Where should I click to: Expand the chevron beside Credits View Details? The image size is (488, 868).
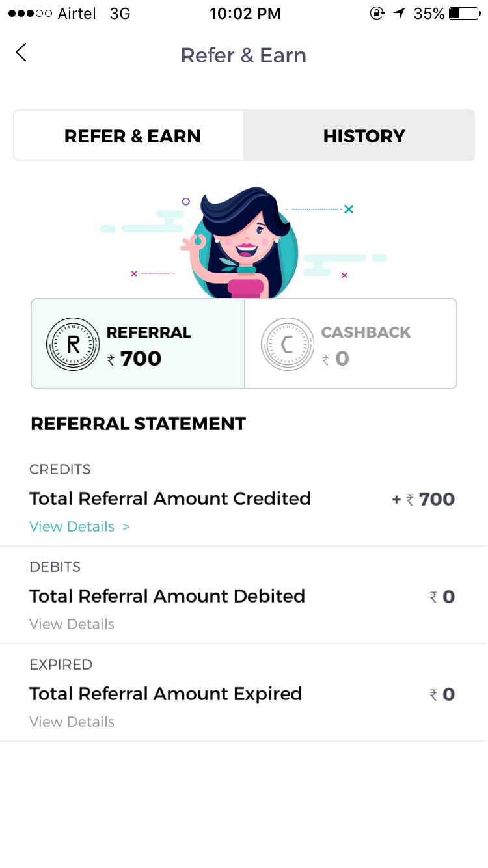(126, 526)
